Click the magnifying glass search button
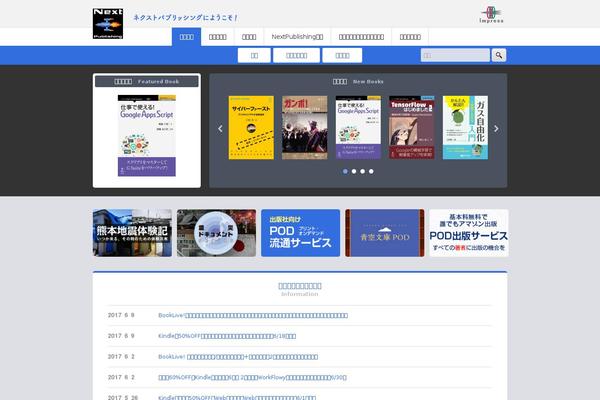600x400 pixels. [x=499, y=55]
